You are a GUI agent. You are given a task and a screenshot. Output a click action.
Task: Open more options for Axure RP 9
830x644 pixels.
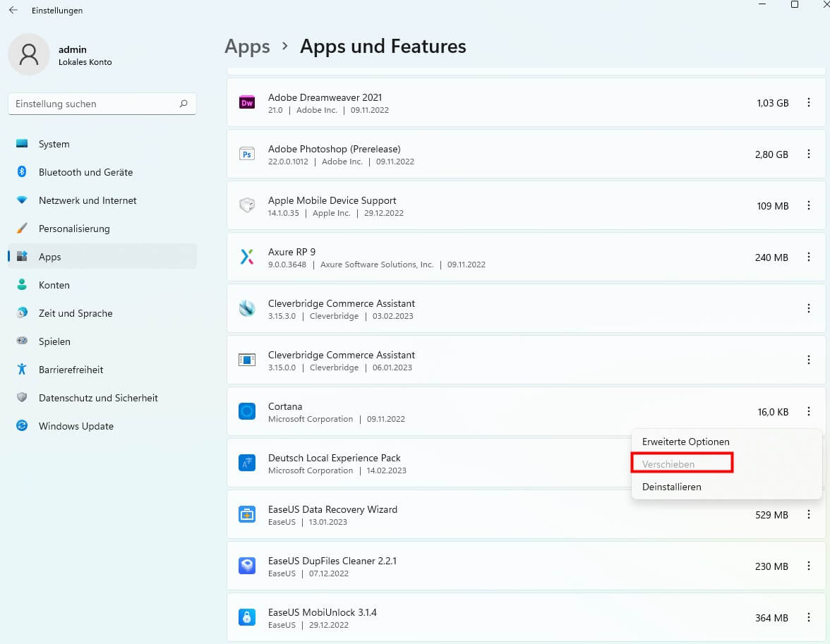[x=809, y=257]
